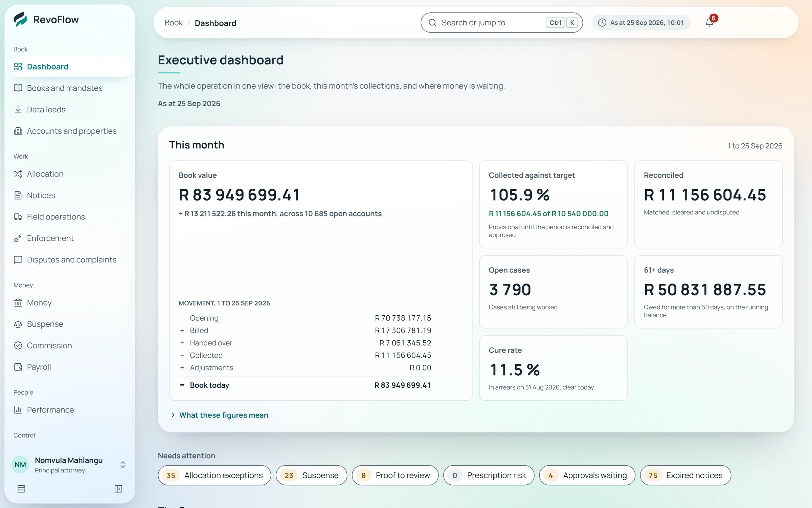The height and width of the screenshot is (508, 812).
Task: Click the Suspense scales icon
Action: pyautogui.click(x=18, y=324)
